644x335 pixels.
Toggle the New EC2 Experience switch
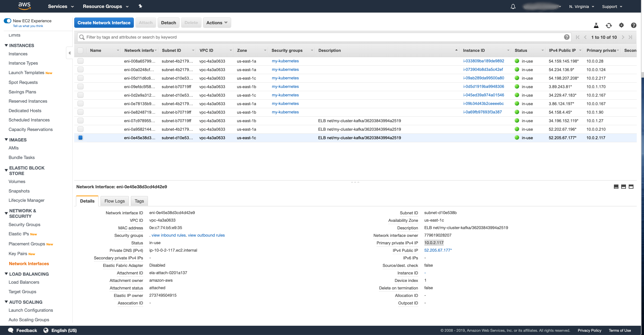coord(8,21)
